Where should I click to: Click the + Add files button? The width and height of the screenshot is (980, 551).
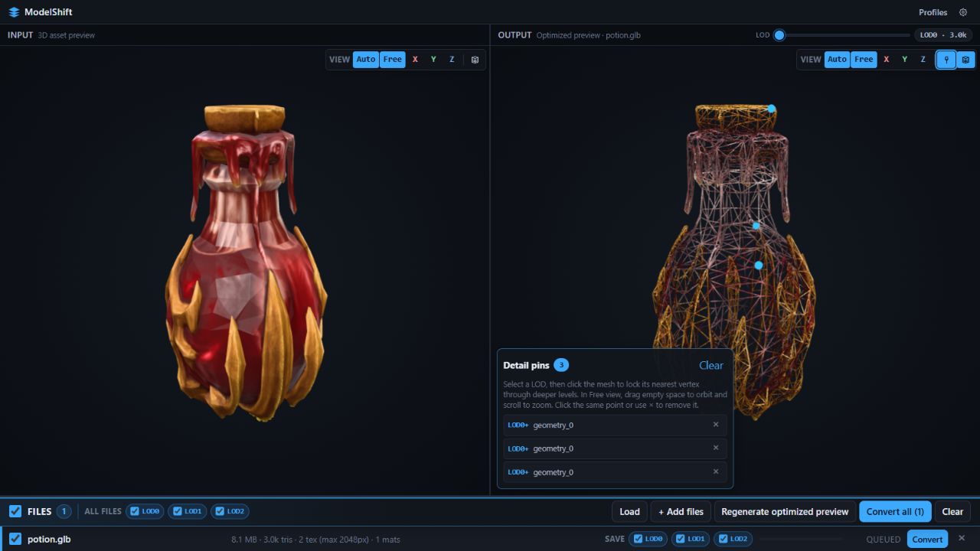681,511
